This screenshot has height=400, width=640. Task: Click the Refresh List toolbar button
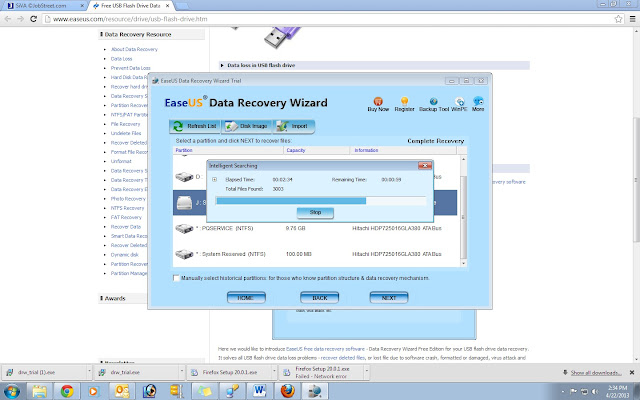195,126
